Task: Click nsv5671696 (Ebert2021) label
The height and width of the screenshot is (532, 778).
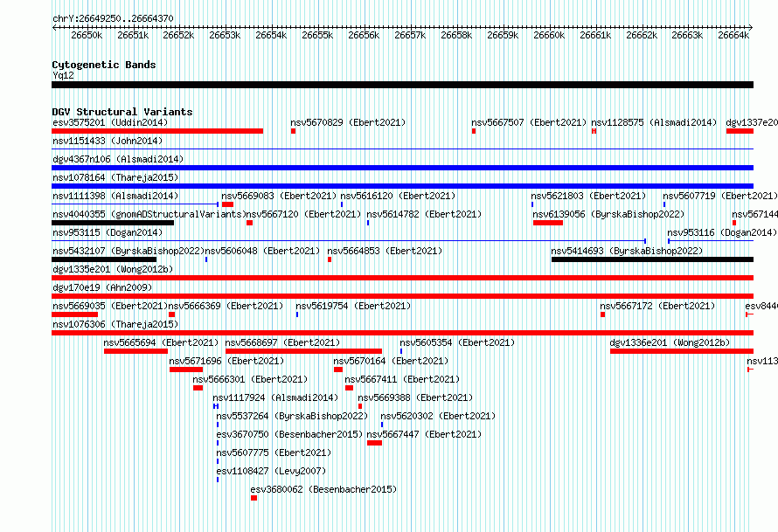Action: [x=226, y=361]
